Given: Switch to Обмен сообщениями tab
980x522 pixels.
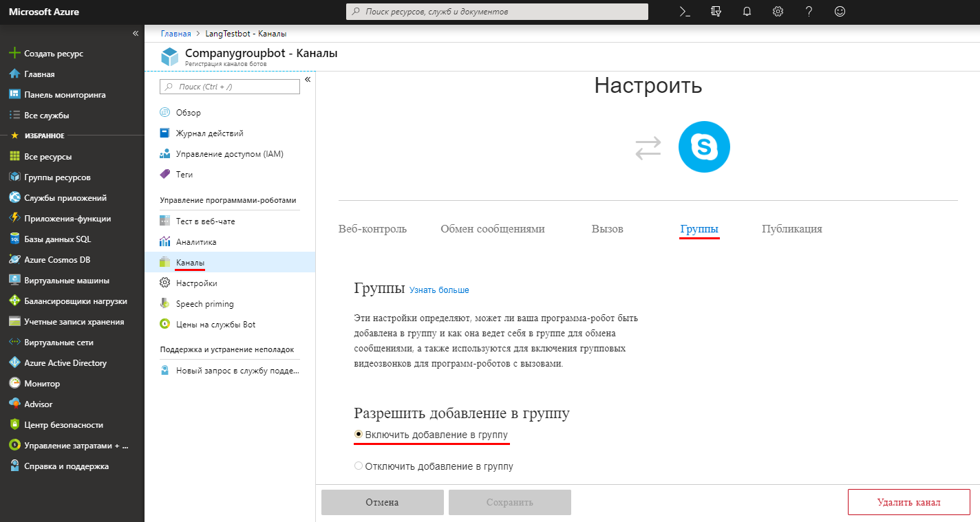Looking at the screenshot, I should (493, 229).
